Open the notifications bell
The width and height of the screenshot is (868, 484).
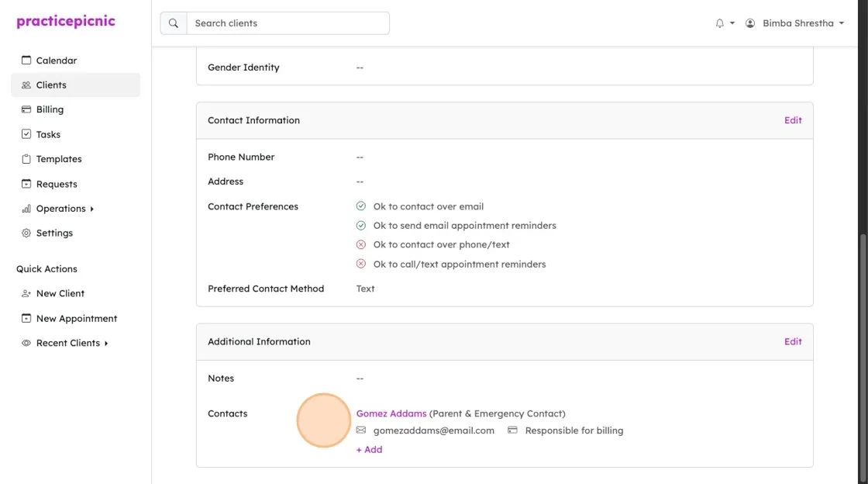coord(720,23)
